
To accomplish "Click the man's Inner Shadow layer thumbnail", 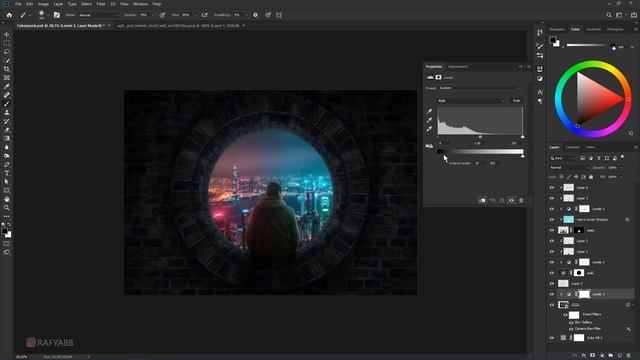I will coord(569,220).
